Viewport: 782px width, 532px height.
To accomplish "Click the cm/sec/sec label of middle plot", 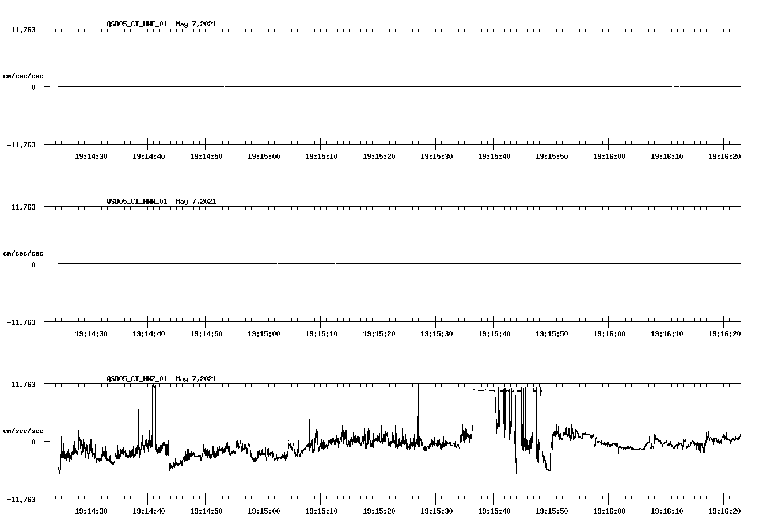I will (24, 253).
